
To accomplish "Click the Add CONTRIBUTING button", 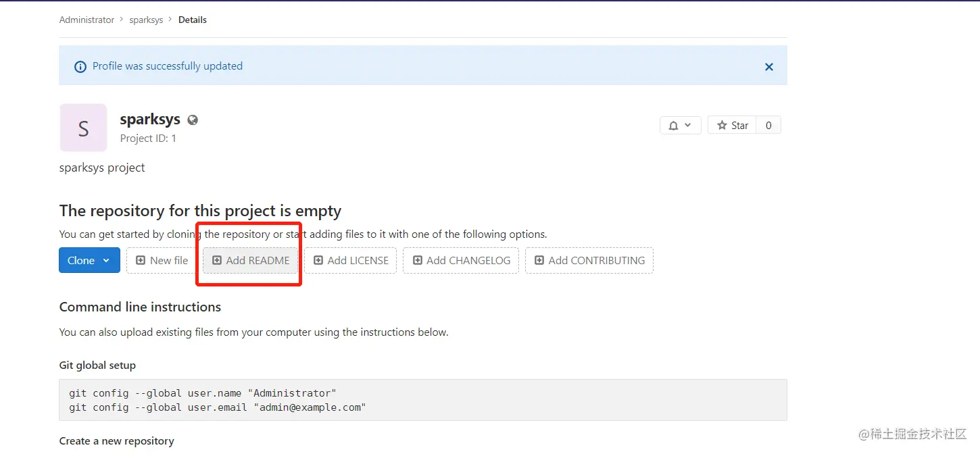I will pyautogui.click(x=589, y=260).
